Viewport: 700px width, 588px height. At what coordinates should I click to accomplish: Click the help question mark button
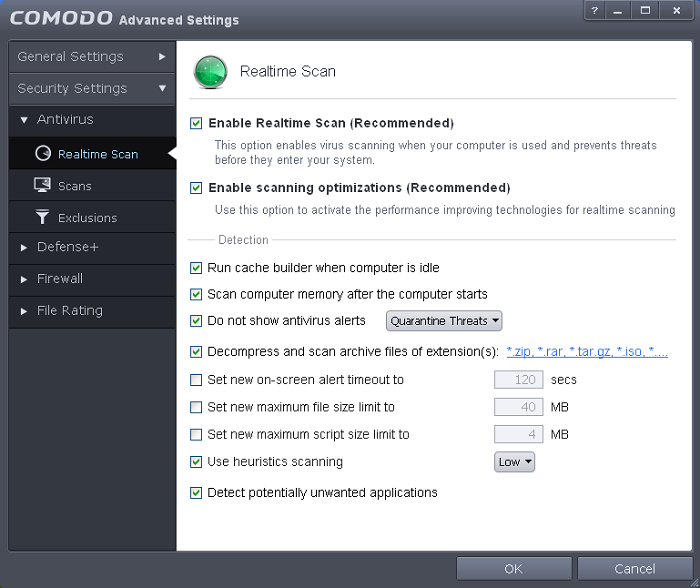click(594, 10)
